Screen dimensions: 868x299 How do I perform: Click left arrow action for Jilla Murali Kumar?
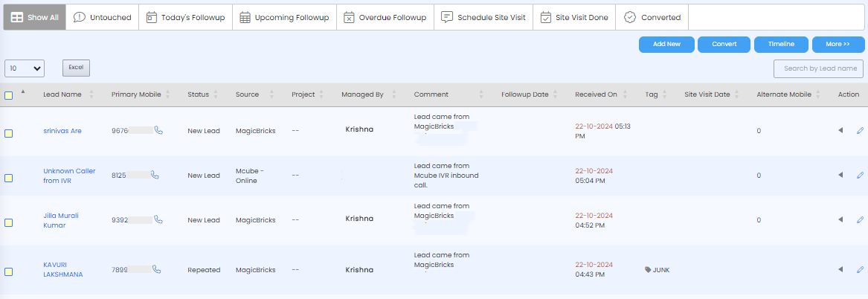(x=840, y=219)
